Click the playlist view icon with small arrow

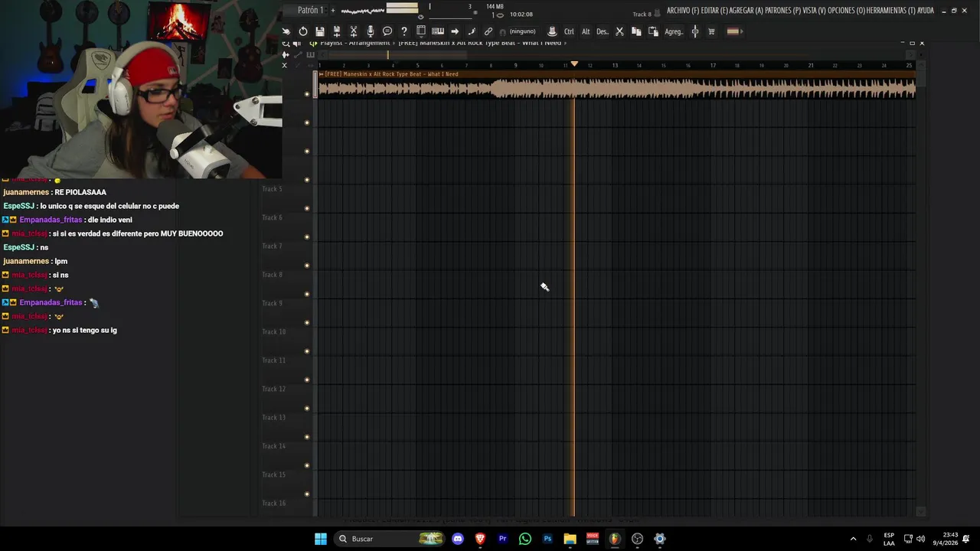313,44
